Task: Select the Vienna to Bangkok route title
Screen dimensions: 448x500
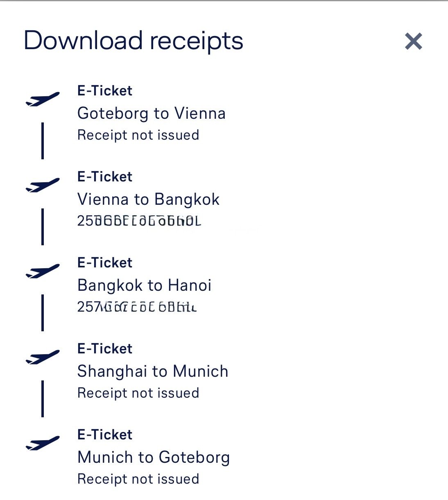Action: 148,199
